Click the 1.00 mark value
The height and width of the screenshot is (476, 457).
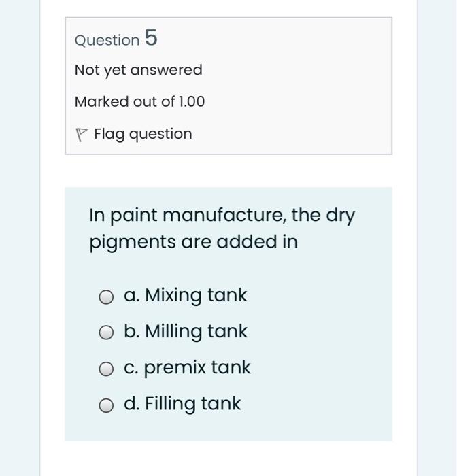pos(191,102)
